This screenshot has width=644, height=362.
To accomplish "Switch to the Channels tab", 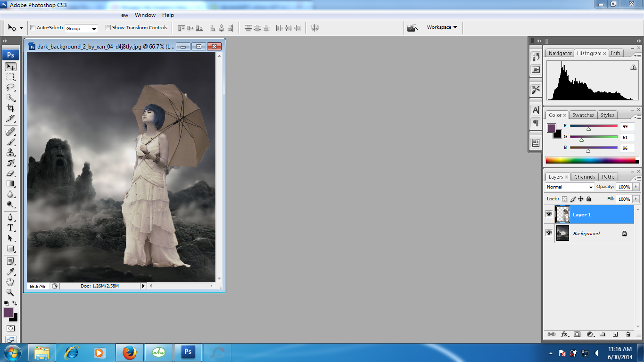I will [x=585, y=176].
